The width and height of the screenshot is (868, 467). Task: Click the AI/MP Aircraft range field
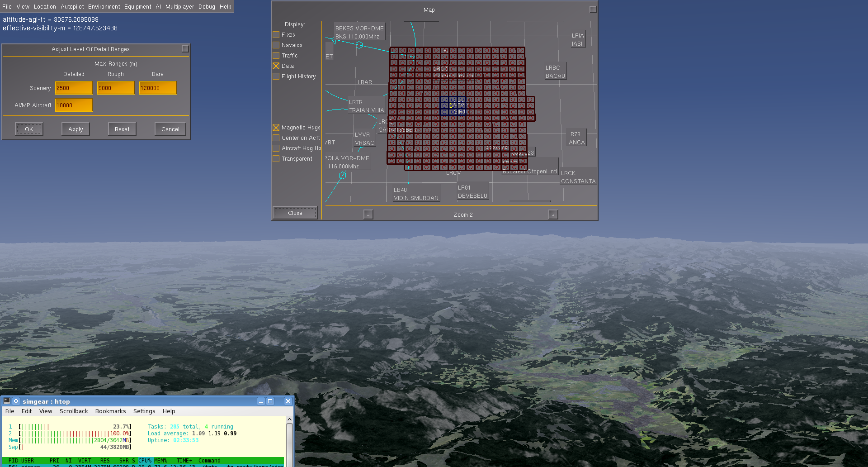tap(74, 105)
